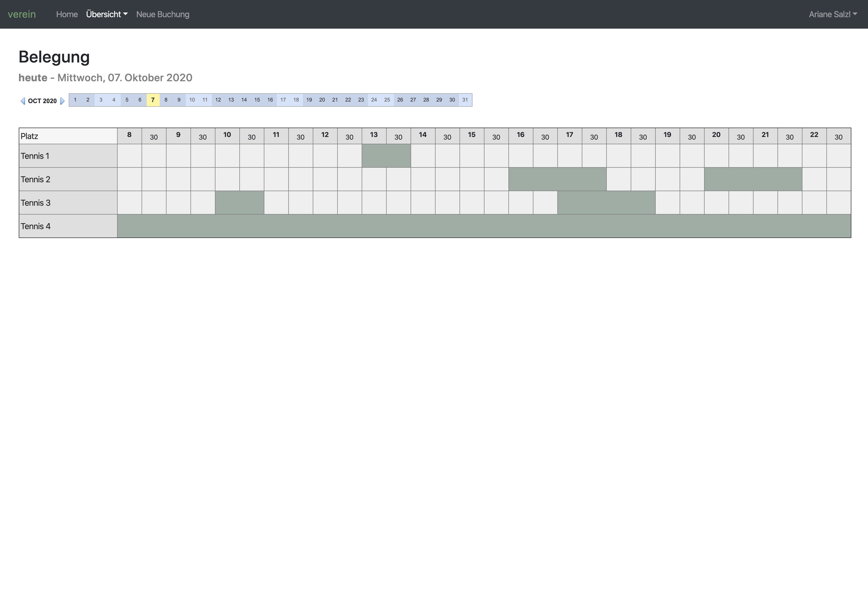Select day 20 in date strip
868x589 pixels.
[x=322, y=100]
